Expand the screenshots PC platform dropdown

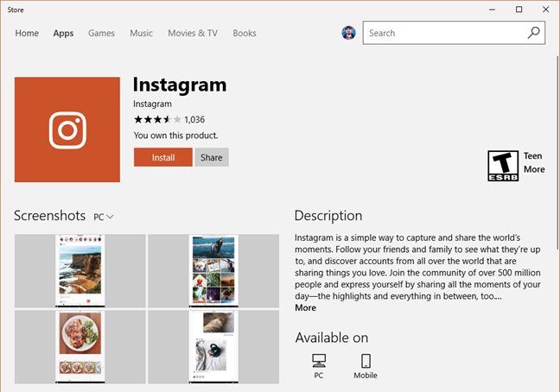[104, 217]
